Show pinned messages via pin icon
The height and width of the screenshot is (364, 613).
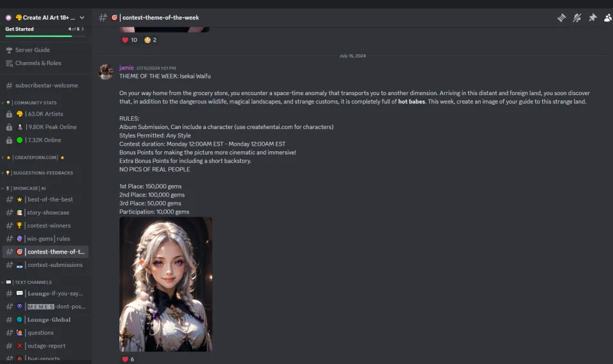pos(593,18)
